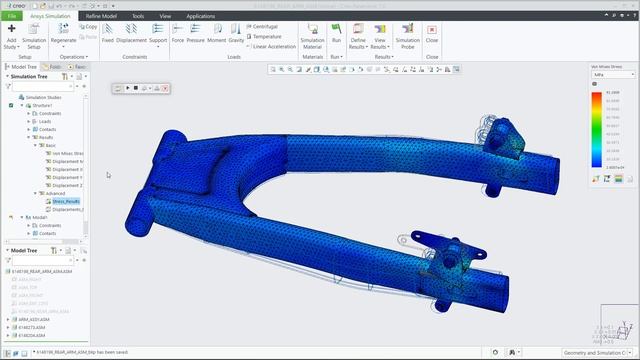Viewport: 640px width, 360px height.
Task: Click the last graphics toolbar icon
Action: pos(456,69)
